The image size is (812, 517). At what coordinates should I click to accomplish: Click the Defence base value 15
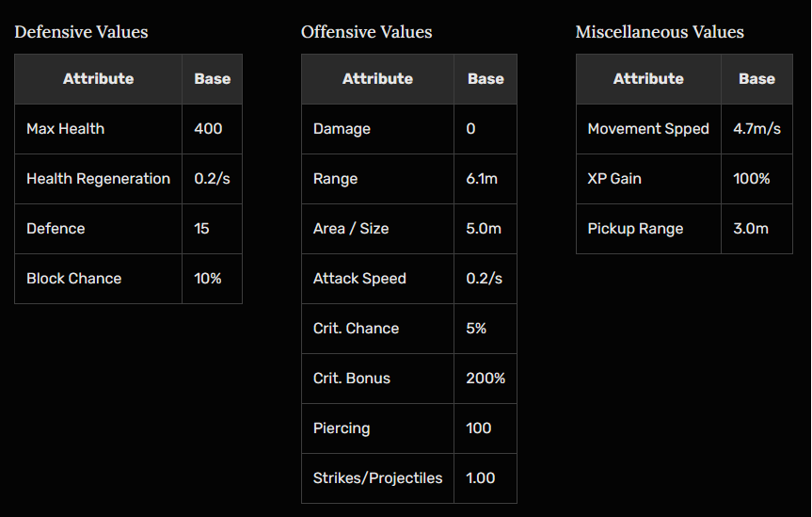coord(201,229)
